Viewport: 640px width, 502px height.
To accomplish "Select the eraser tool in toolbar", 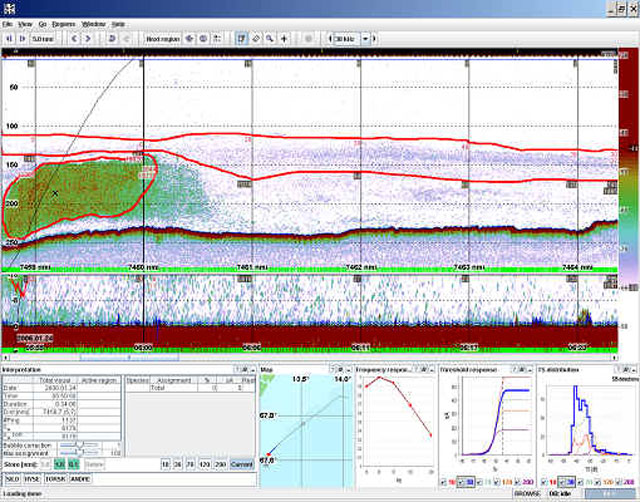I will click(256, 38).
